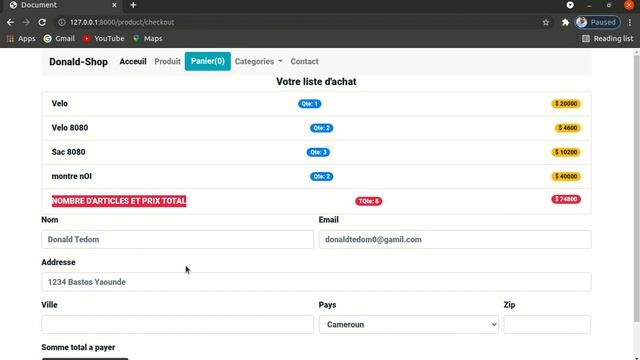640x360 pixels.
Task: Click the browser forward arrow
Action: 26,22
